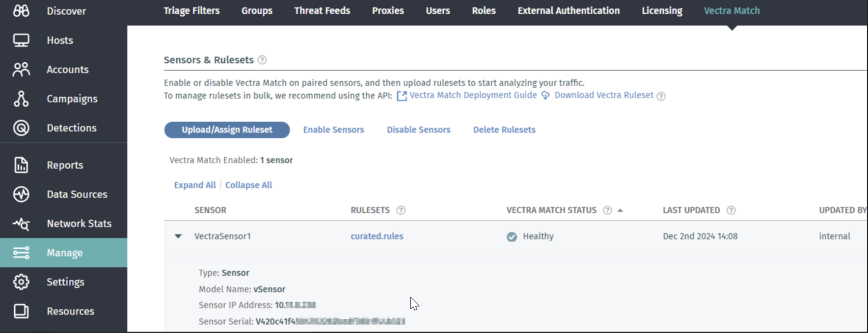Open Accounts via the people icon
Viewport: 868px width, 333px height.
pyautogui.click(x=21, y=70)
